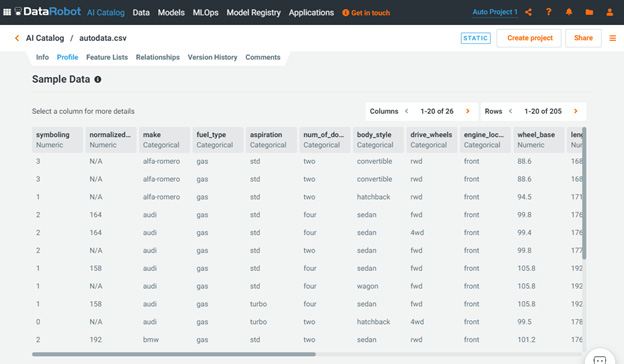Open the user account icon
Image resolution: width=624 pixels, height=364 pixels.
(x=610, y=12)
